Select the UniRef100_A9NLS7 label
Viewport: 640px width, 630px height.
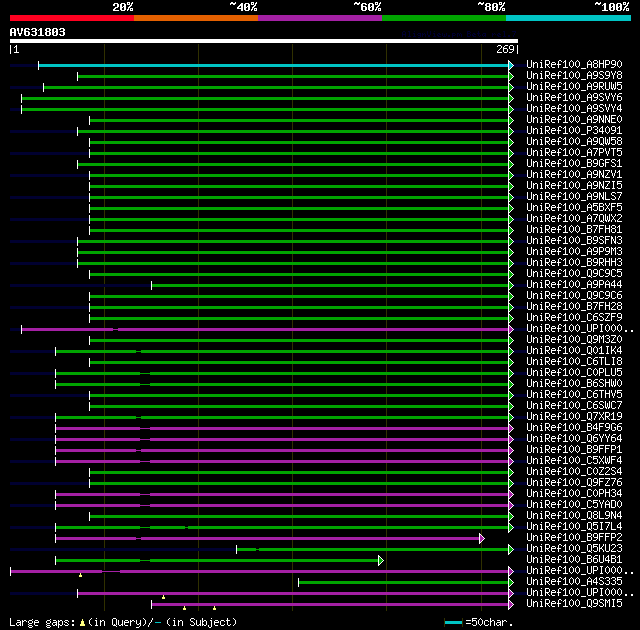point(574,197)
